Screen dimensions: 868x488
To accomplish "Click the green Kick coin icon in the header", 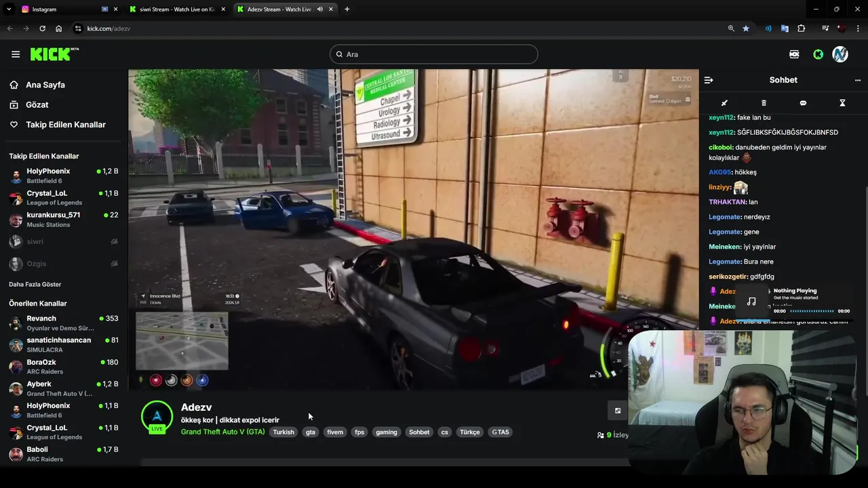I will click(818, 54).
